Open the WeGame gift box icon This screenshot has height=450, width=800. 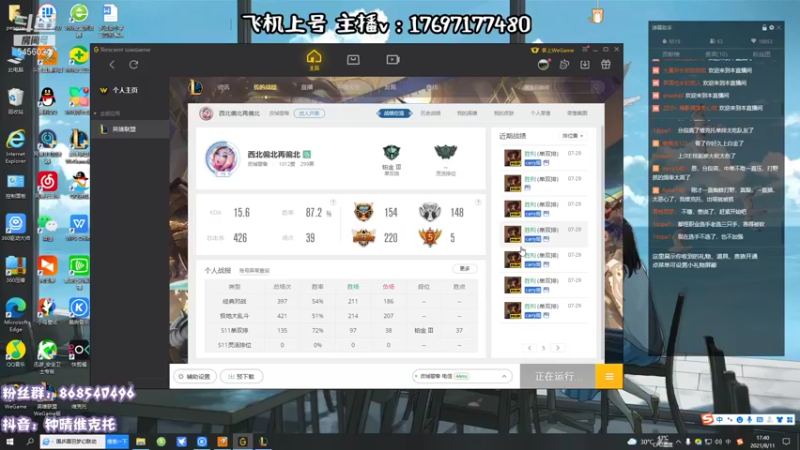(606, 64)
